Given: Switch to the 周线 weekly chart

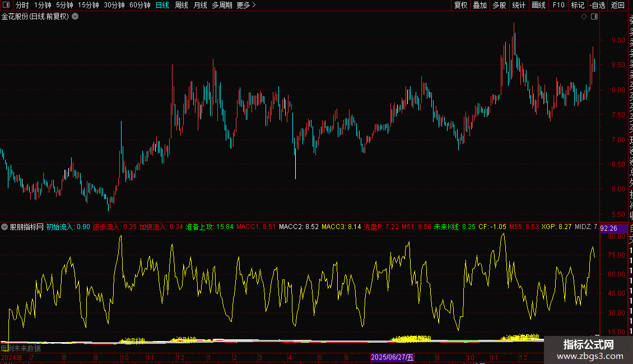Looking at the screenshot, I should click(181, 5).
